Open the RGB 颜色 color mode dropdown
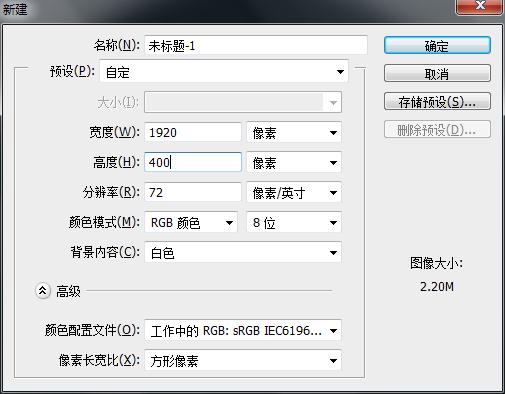Viewport: 505px width, 394px height. coord(191,223)
